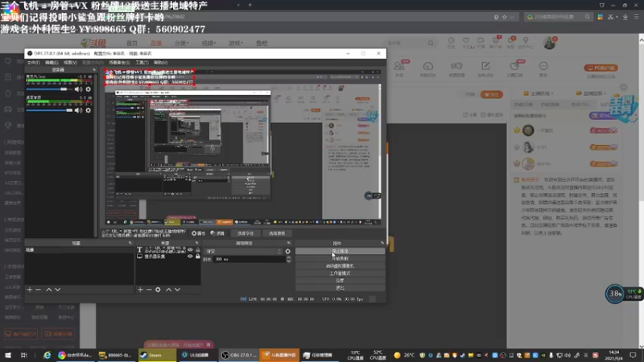Click 开始录制 start recording button
644x362 pixels.
[340, 258]
